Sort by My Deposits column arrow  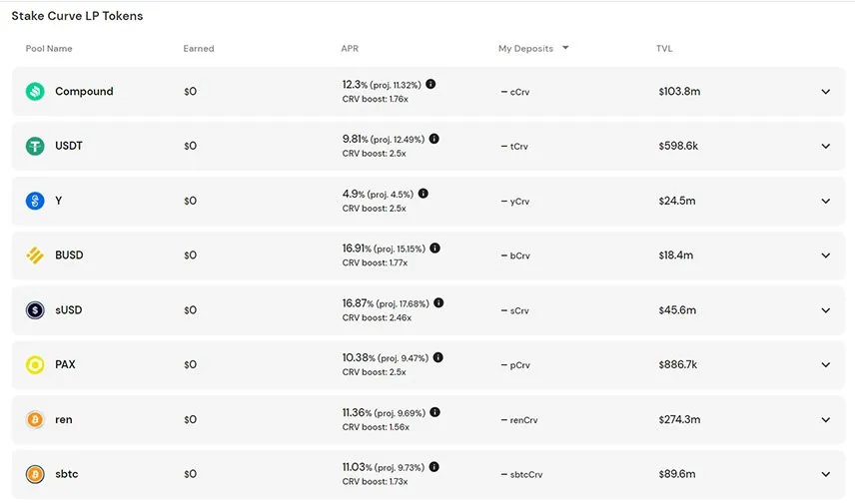point(565,48)
